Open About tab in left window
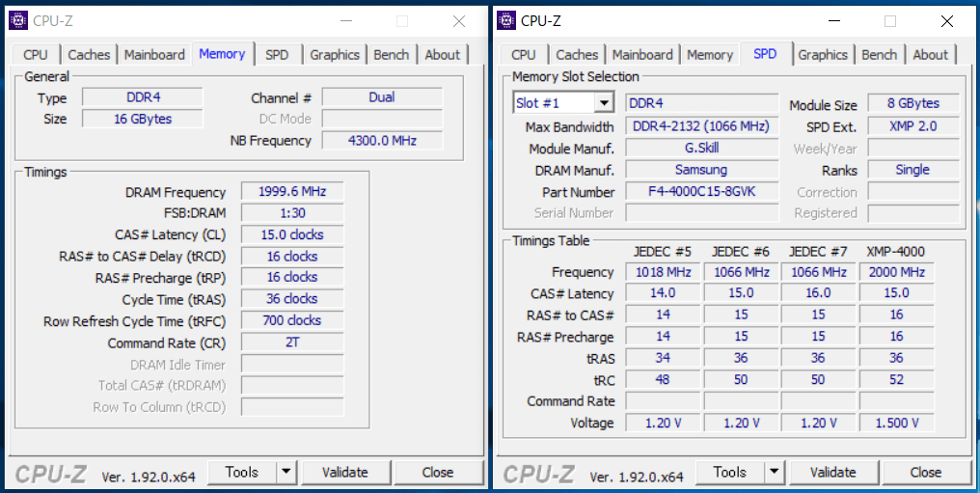The width and height of the screenshot is (980, 493). point(443,55)
